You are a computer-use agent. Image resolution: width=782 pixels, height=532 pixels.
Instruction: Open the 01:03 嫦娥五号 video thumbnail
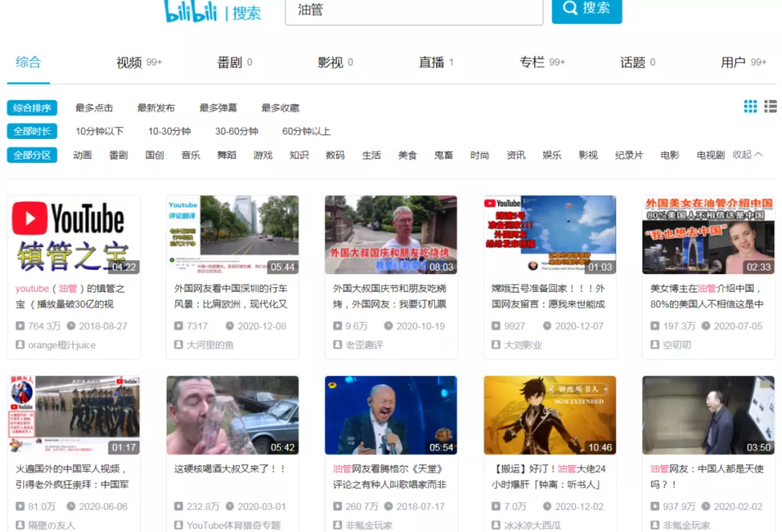click(550, 235)
